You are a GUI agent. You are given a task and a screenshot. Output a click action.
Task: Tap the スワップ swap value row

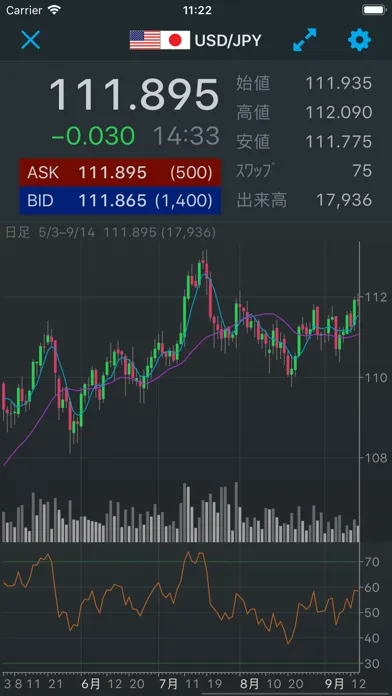[305, 171]
